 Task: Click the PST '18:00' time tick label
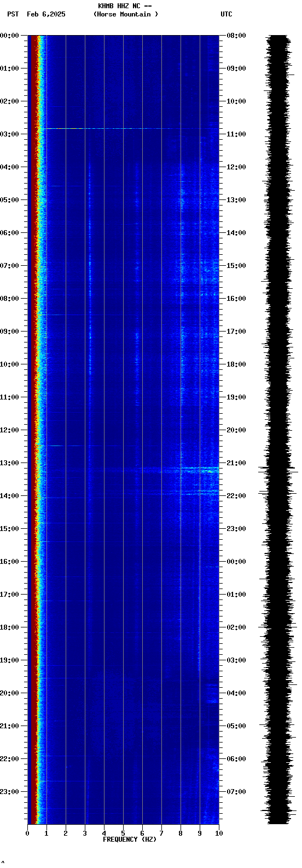[9, 627]
